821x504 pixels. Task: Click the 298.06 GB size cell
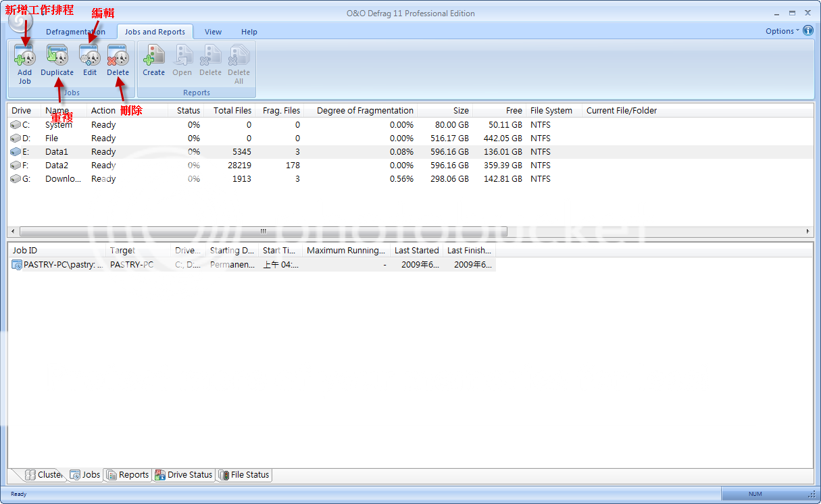(448, 179)
